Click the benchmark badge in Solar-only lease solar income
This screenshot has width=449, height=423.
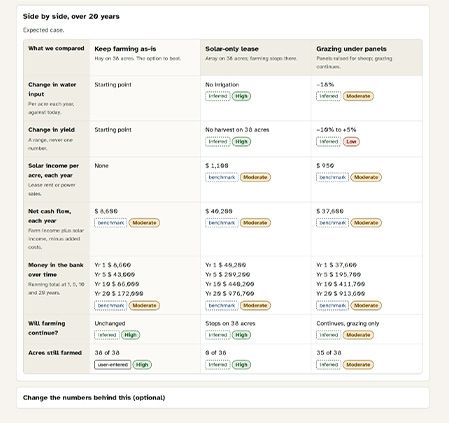click(222, 177)
